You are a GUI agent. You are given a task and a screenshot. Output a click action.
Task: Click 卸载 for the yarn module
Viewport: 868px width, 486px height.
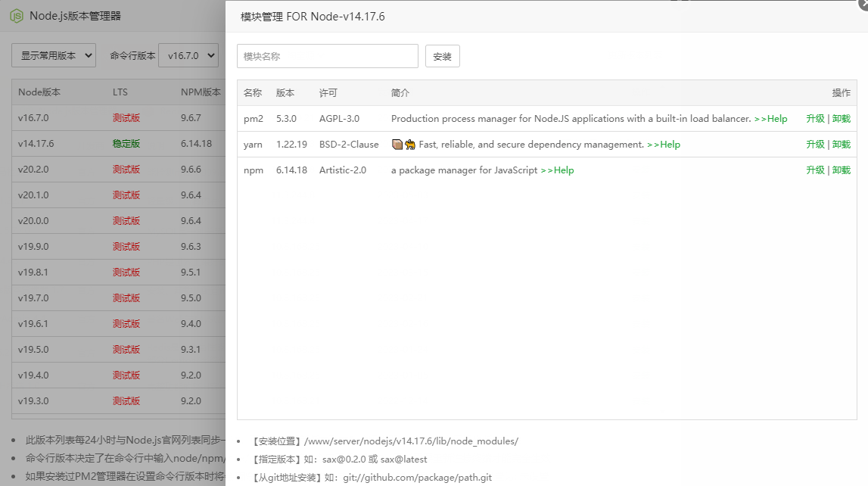click(842, 145)
